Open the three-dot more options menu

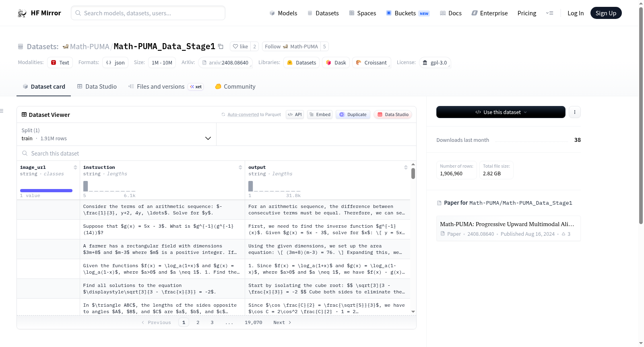pyautogui.click(x=575, y=112)
